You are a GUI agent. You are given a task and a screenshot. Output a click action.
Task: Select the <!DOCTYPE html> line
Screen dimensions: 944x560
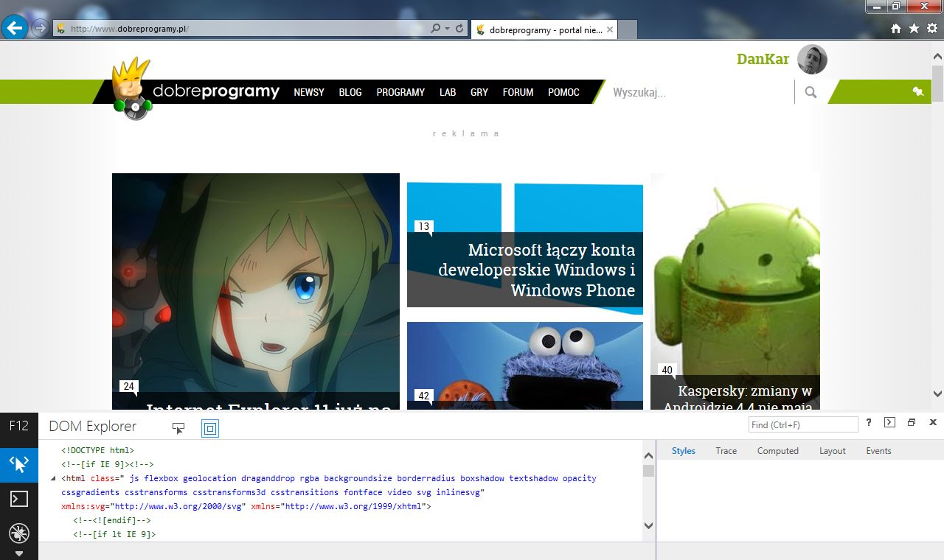[x=97, y=450]
